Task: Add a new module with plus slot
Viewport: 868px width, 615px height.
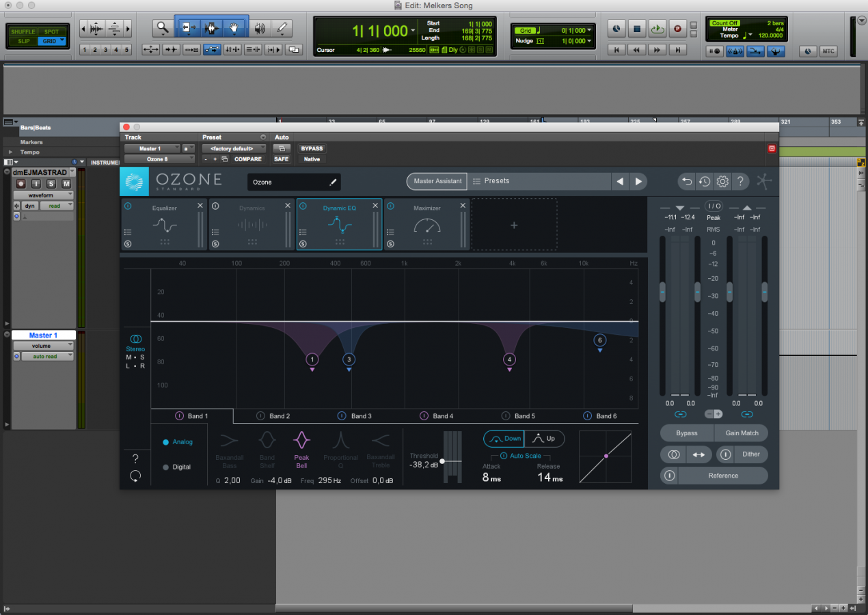Action: point(514,225)
